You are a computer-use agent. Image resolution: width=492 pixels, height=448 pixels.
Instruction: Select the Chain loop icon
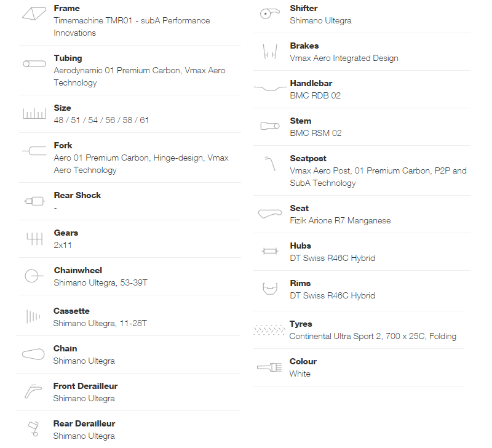click(x=33, y=354)
